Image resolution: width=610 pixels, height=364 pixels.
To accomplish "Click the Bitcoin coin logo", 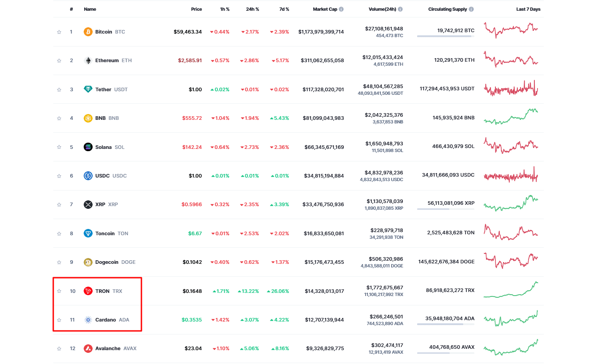I will pos(88,32).
